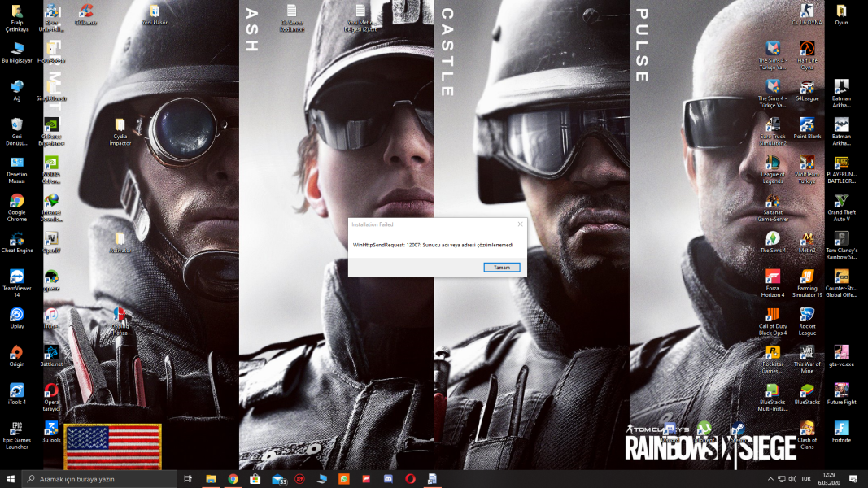The width and height of the screenshot is (868, 488).
Task: Open the TeamViewer 14 desktop icon
Action: (x=16, y=277)
